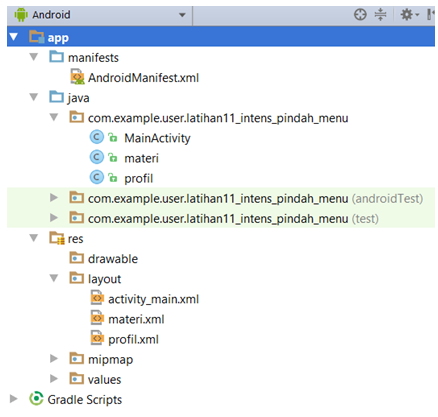This screenshot has height=417, width=438.
Task: Click the main package folder icon
Action: pos(77,117)
